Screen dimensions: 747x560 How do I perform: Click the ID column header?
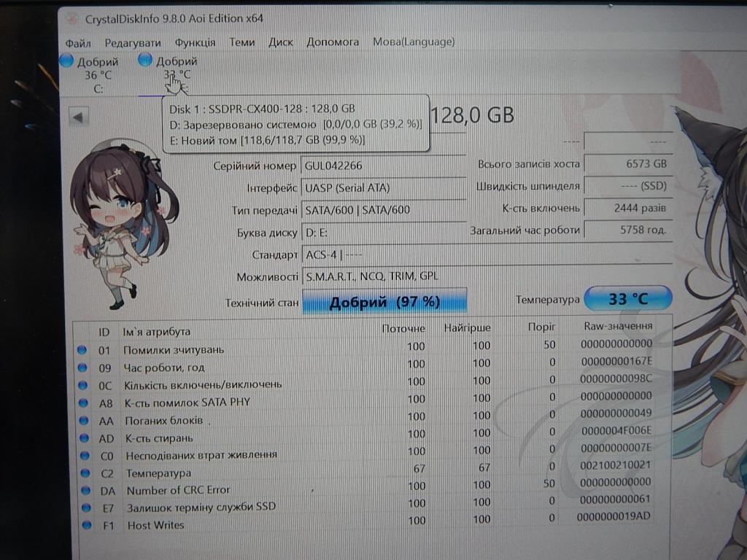click(104, 332)
